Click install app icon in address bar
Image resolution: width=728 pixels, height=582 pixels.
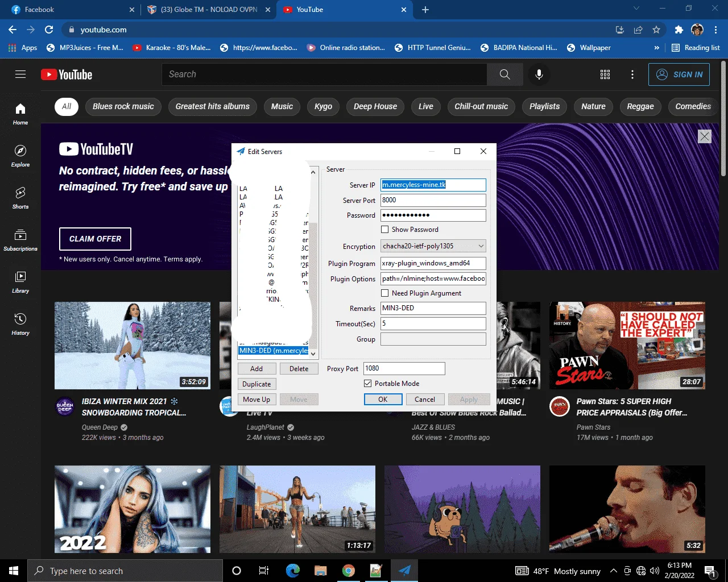[x=620, y=30]
